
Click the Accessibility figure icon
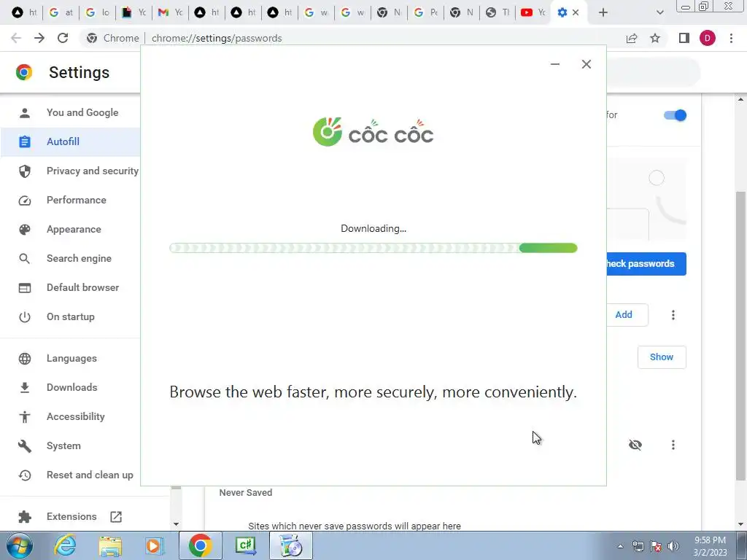pos(25,416)
